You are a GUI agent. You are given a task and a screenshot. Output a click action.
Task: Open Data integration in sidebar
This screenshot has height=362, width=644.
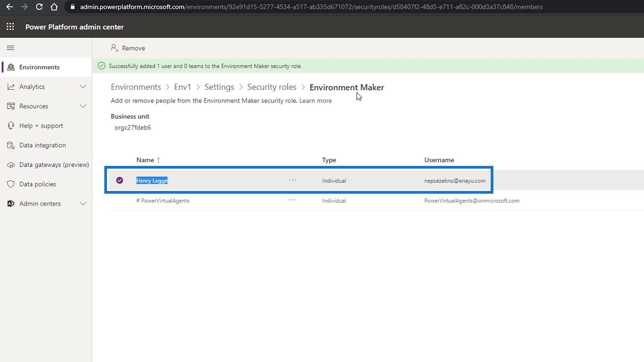[x=42, y=145]
